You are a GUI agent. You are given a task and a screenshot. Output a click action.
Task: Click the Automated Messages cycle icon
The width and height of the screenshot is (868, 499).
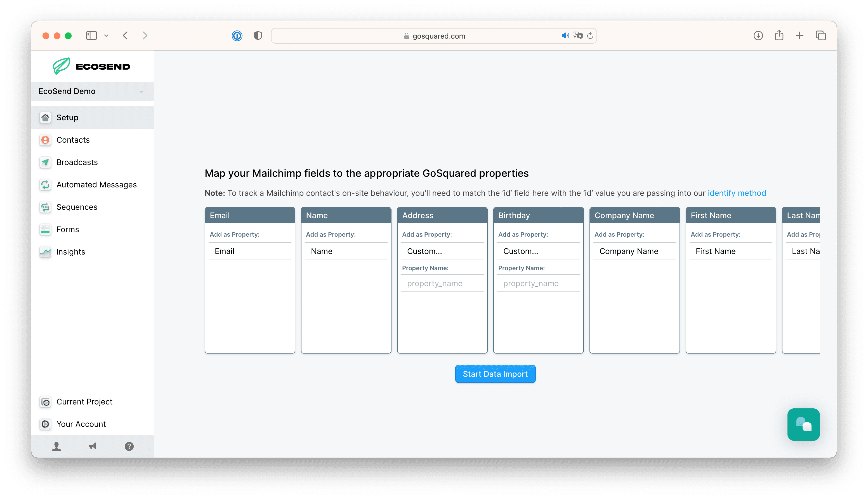click(x=45, y=185)
